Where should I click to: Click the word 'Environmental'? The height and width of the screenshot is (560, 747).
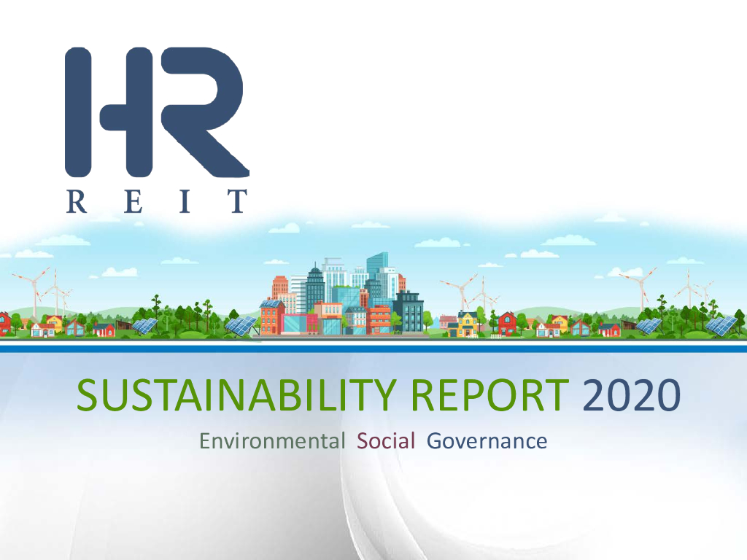pyautogui.click(x=272, y=441)
